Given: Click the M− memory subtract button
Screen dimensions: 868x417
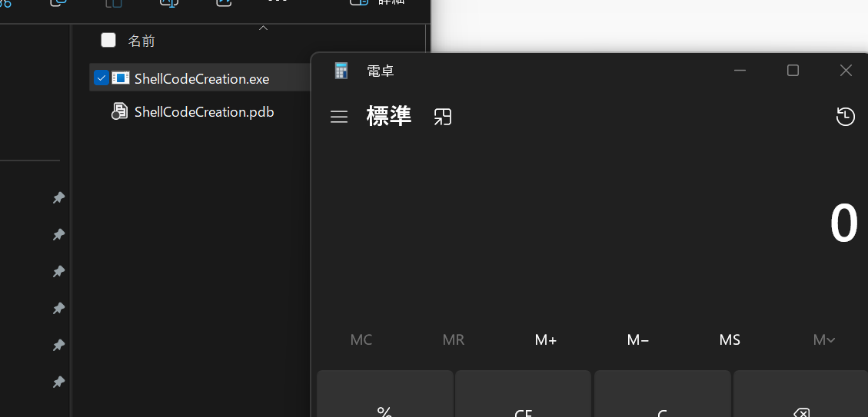Looking at the screenshot, I should pos(637,339).
